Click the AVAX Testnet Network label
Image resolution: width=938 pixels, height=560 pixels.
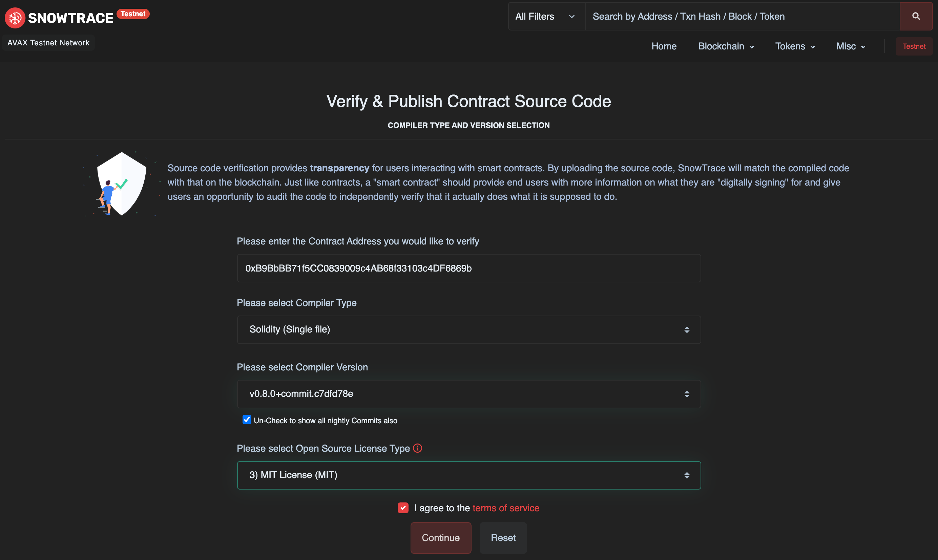[48, 43]
